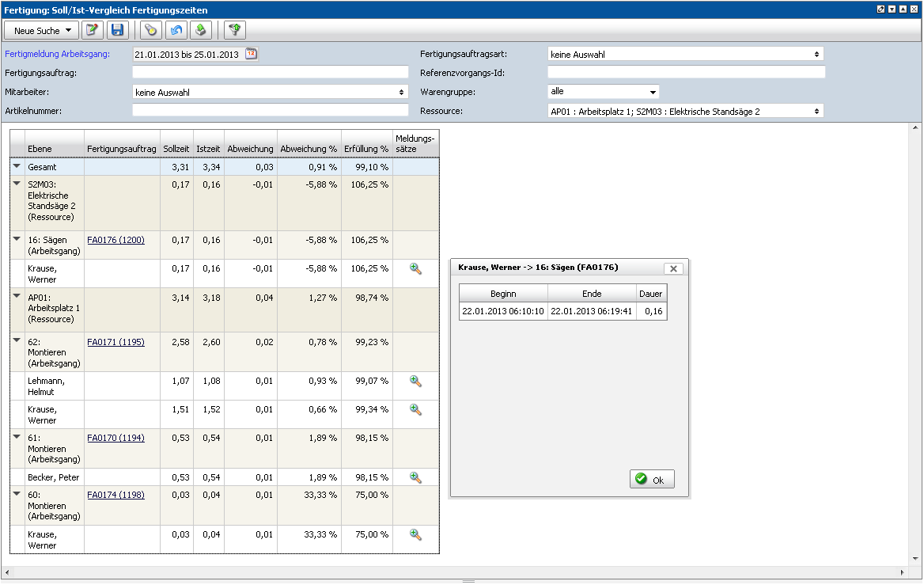The image size is (924, 585).
Task: Show Meldungssätze for Lehmann, Helmut
Action: tap(415, 381)
